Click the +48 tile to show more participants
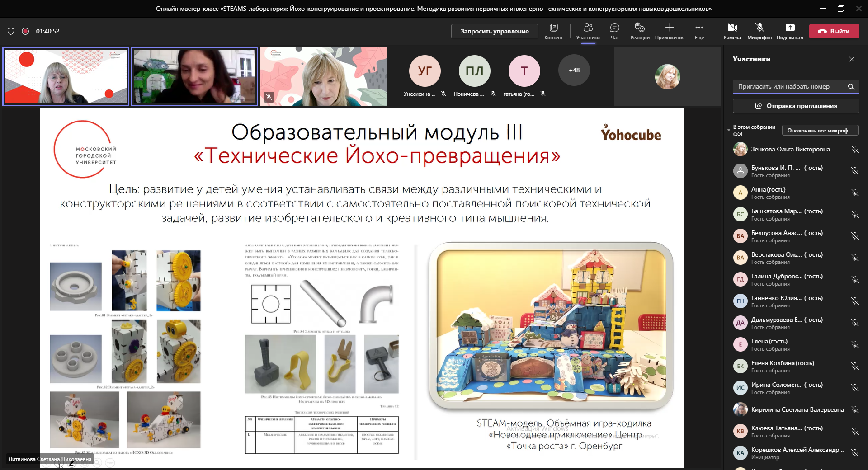The width and height of the screenshot is (868, 470). pos(574,70)
